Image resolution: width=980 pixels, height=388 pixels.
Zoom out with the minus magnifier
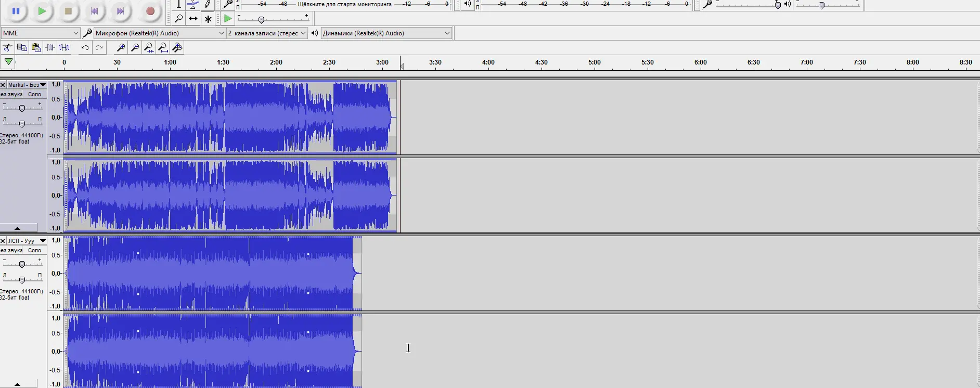[x=135, y=48]
